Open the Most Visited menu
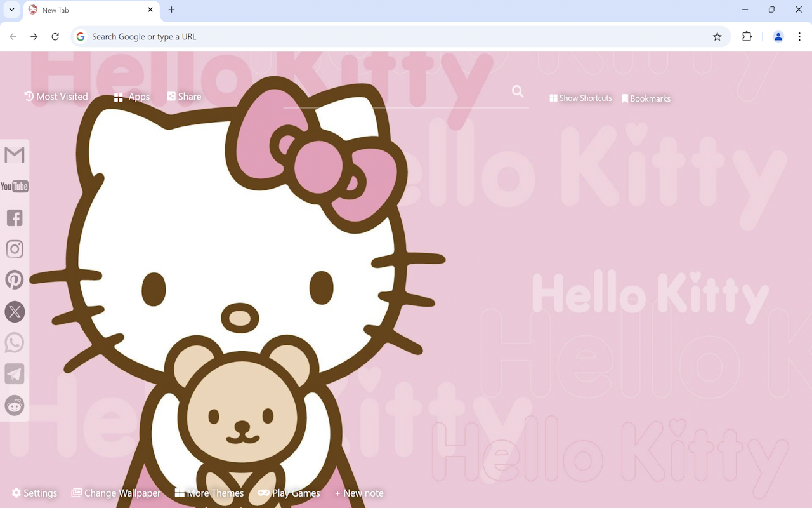812x508 pixels. pyautogui.click(x=56, y=97)
